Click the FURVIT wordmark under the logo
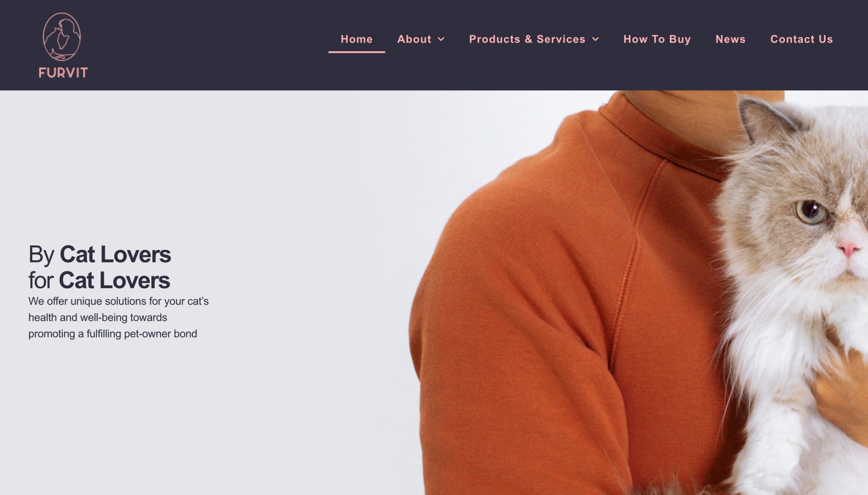The image size is (868, 495). tap(63, 73)
